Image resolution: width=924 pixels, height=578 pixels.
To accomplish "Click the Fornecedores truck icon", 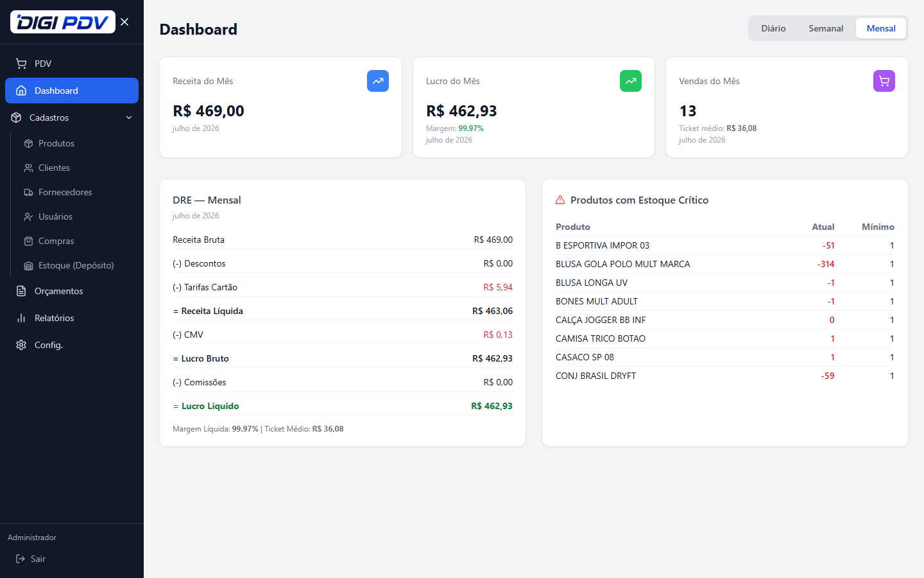I will [x=28, y=192].
